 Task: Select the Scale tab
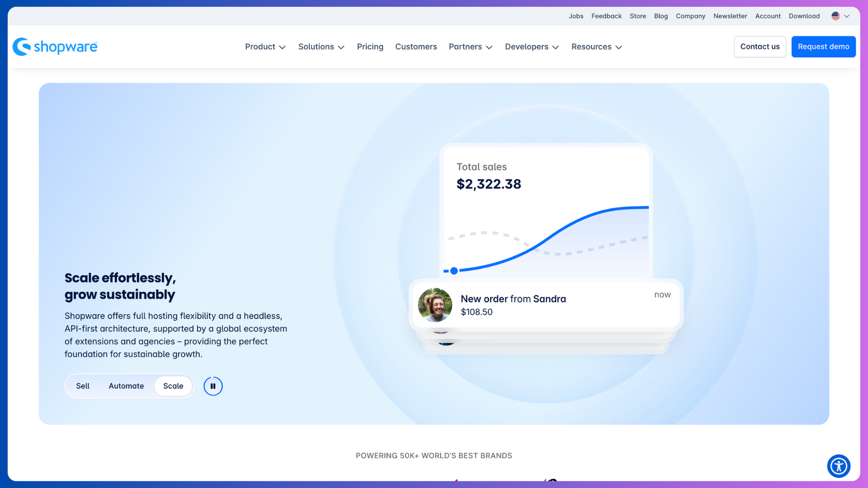tap(173, 386)
